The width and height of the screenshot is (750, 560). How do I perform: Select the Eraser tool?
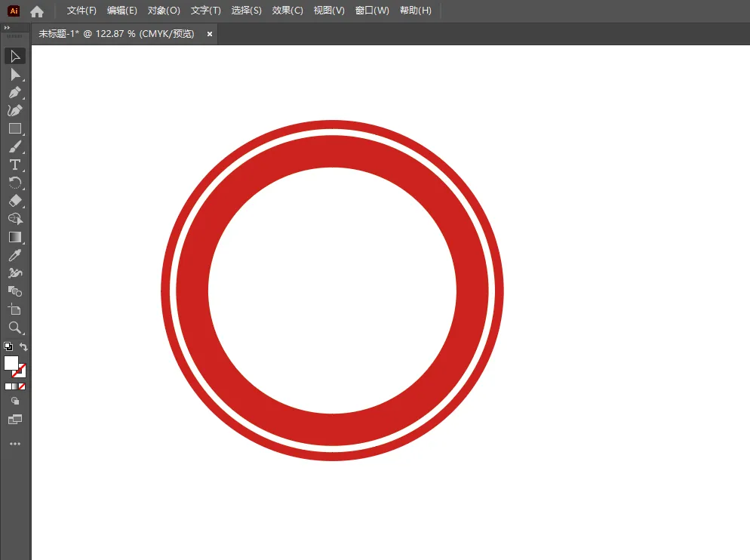tap(15, 201)
